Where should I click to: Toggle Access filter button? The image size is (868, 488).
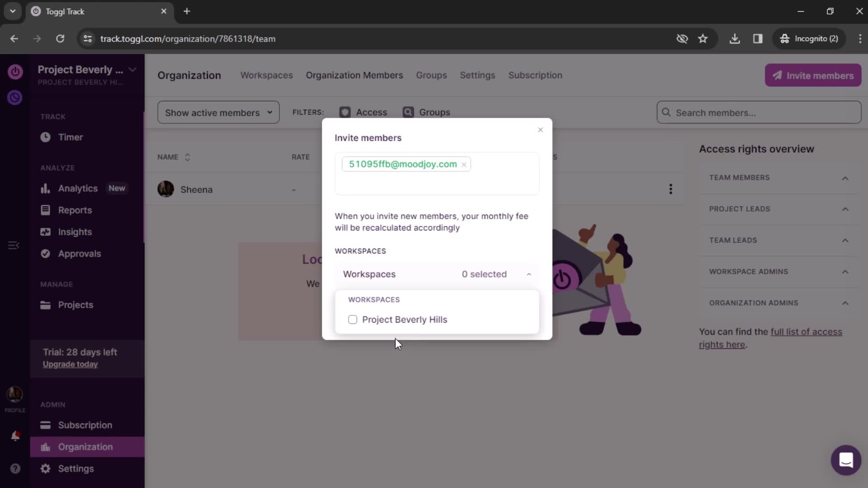(363, 112)
